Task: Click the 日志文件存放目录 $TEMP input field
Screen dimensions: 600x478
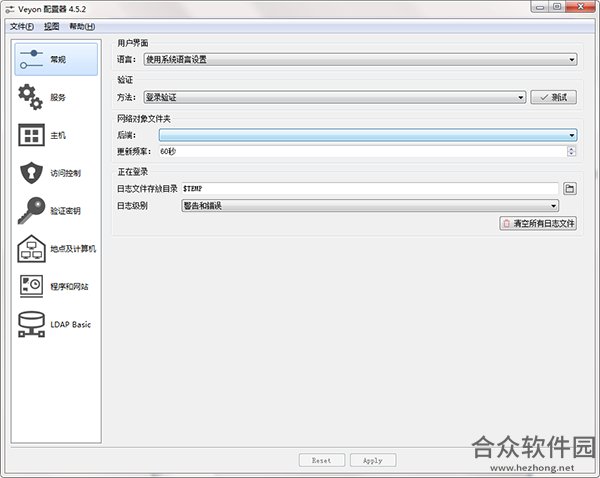Action: click(370, 188)
